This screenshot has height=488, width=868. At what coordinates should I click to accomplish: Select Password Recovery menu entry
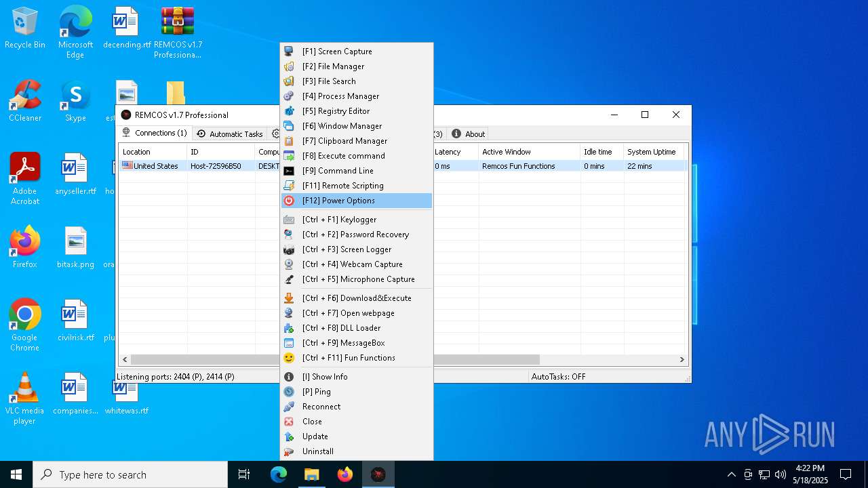357,235
